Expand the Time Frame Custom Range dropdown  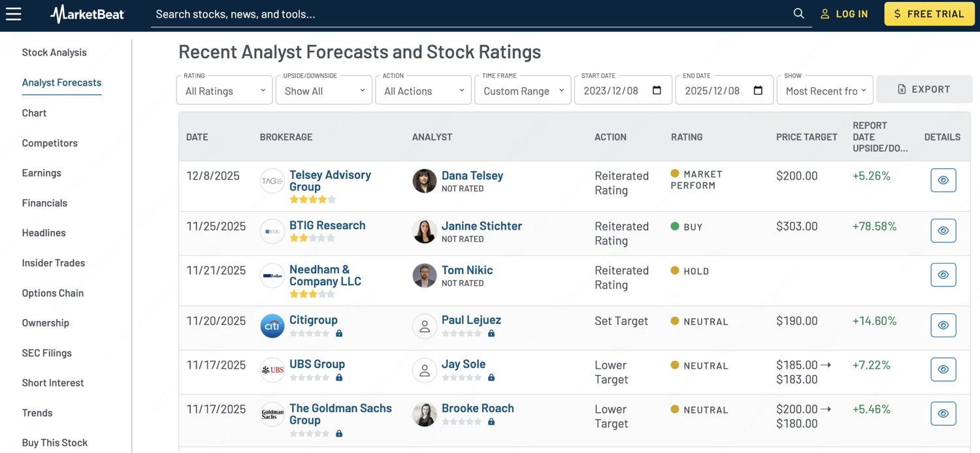click(523, 91)
